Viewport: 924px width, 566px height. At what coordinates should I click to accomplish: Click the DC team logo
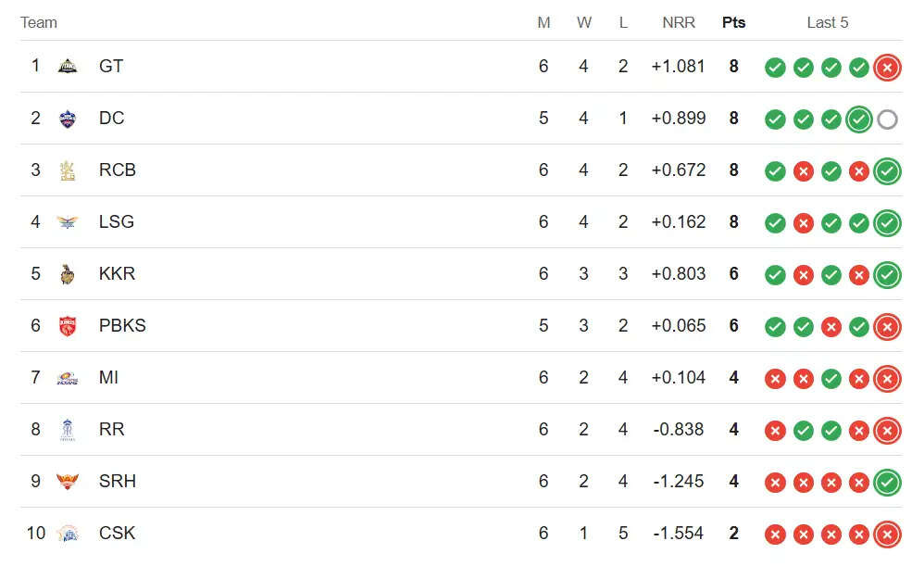68,119
